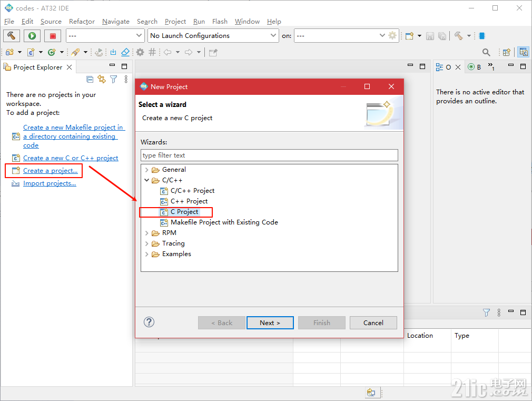Collapse the C/C++ wizard folder

pyautogui.click(x=146, y=180)
